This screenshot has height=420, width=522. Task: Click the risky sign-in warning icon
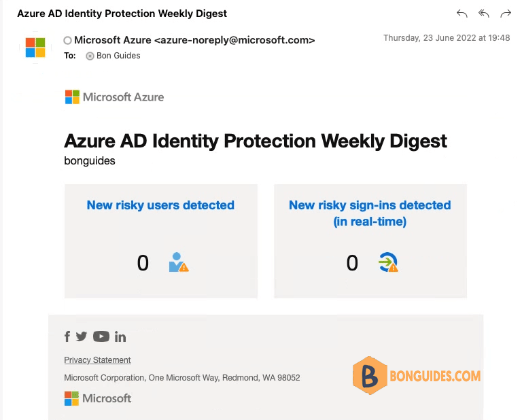click(x=388, y=262)
